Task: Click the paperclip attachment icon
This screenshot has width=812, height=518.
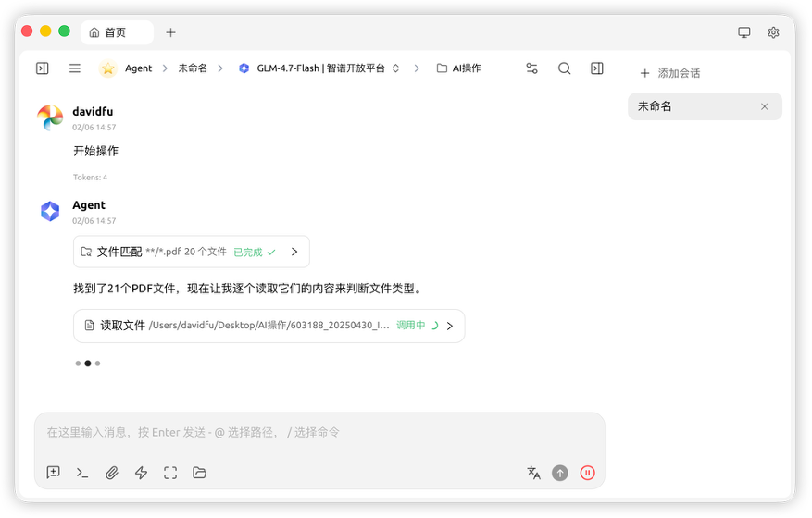Action: click(112, 473)
